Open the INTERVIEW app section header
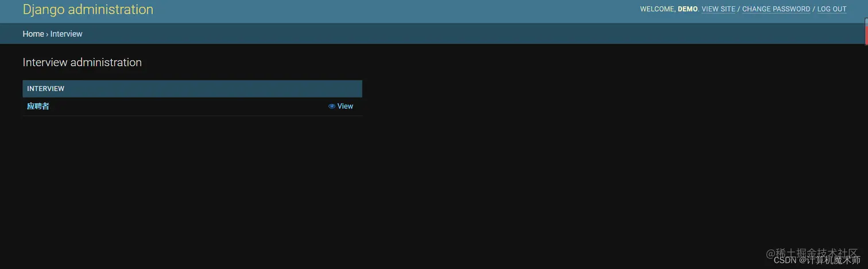 (46, 89)
